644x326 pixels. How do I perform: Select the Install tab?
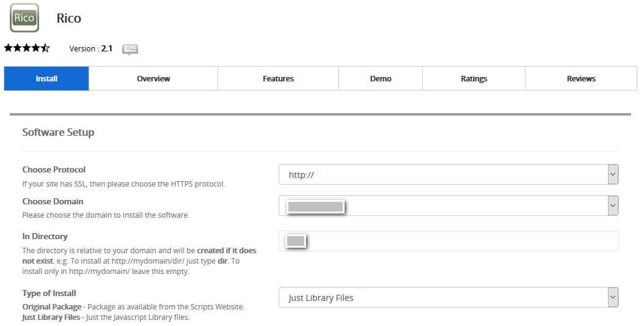click(46, 78)
